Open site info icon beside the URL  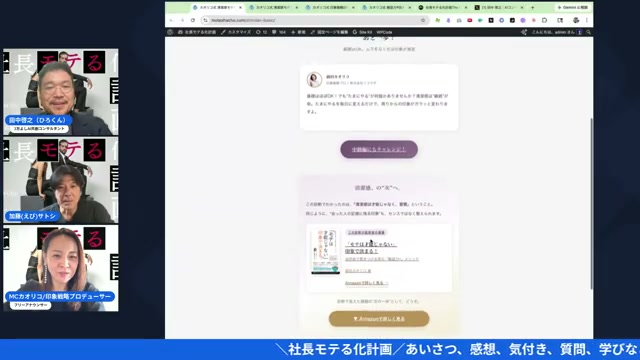206,20
